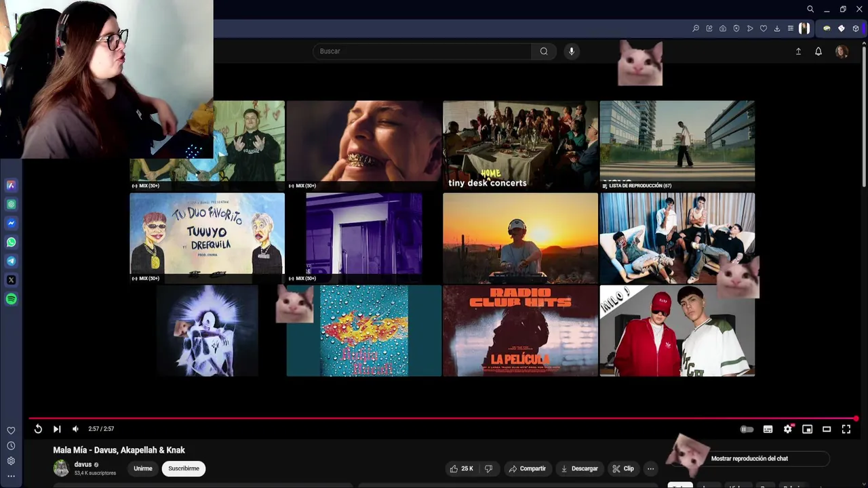Enter full screen mode
The height and width of the screenshot is (488, 868).
[x=846, y=429]
